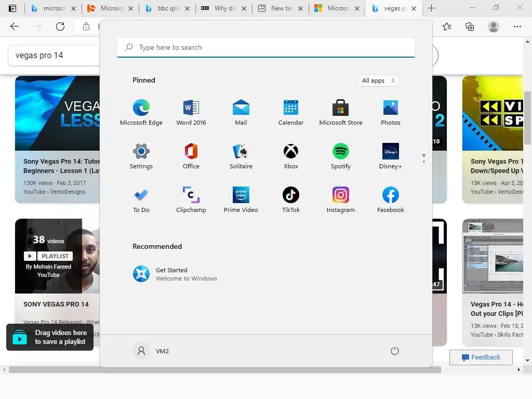The image size is (532, 399).
Task: Click the Feedback button
Action: tap(481, 357)
